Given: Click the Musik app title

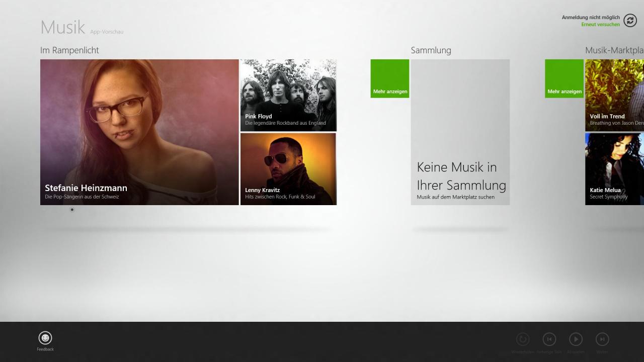Looking at the screenshot, I should pos(63,27).
